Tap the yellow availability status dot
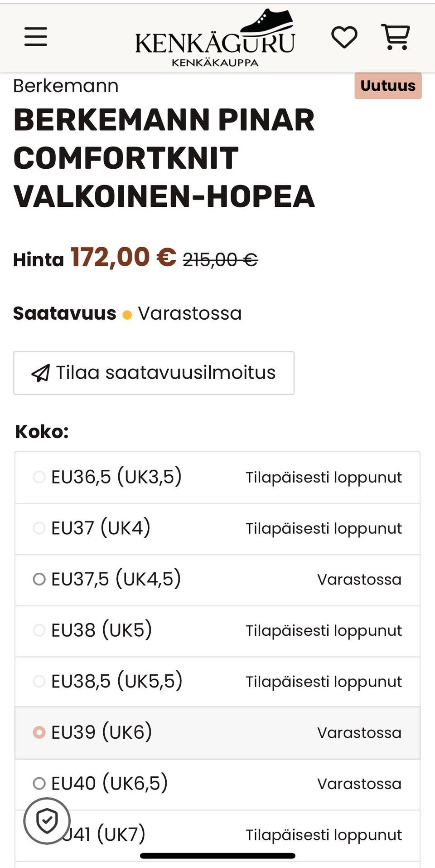This screenshot has height=868, width=435. point(127,315)
